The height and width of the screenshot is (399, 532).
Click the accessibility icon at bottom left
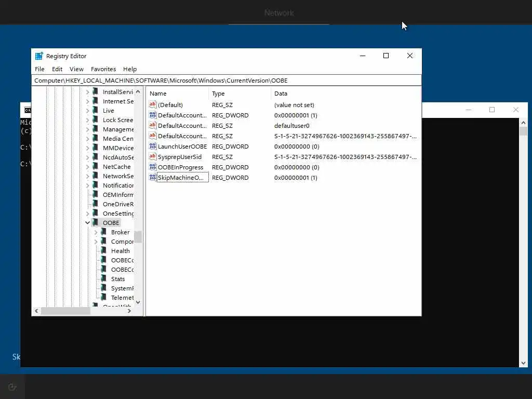click(12, 387)
